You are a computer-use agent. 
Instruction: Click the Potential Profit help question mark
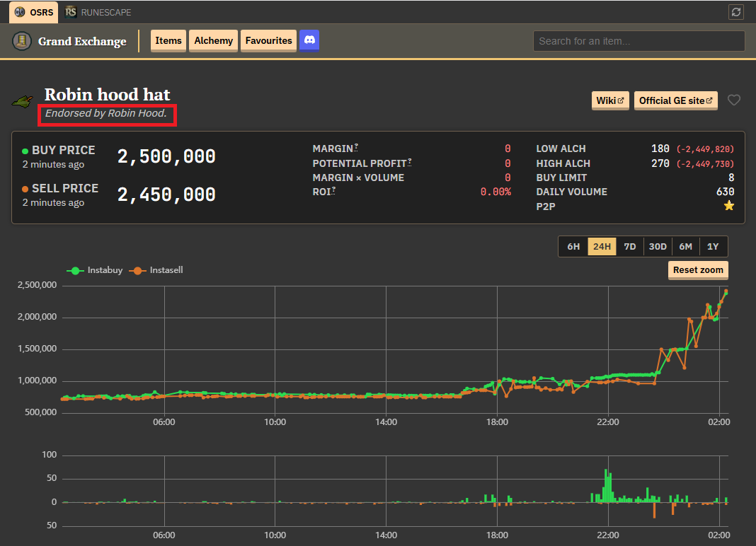(409, 162)
